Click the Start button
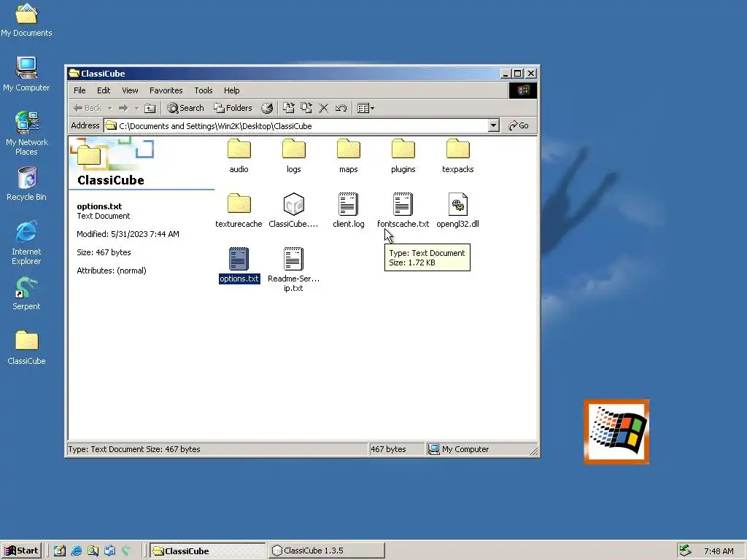The image size is (747, 560). pos(21,551)
